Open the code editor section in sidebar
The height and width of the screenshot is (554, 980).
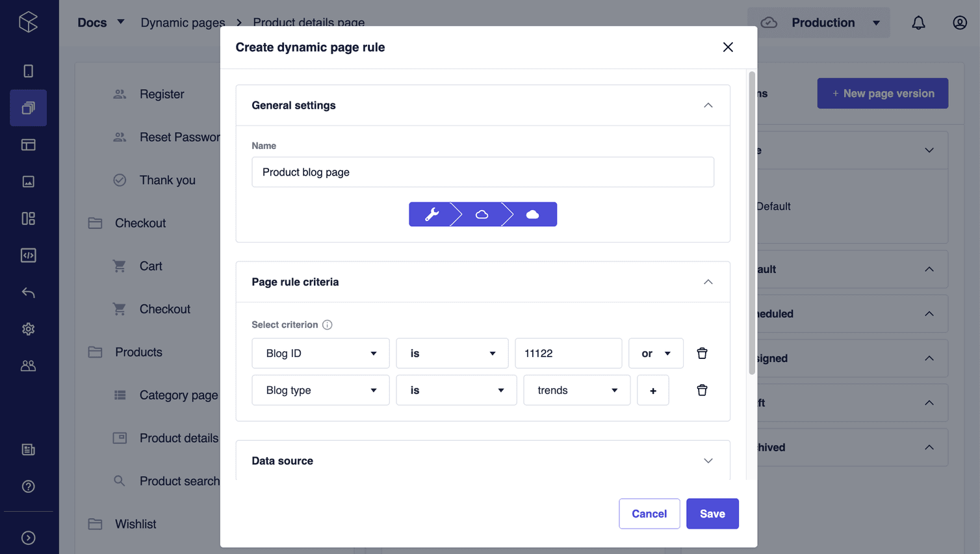pyautogui.click(x=28, y=255)
